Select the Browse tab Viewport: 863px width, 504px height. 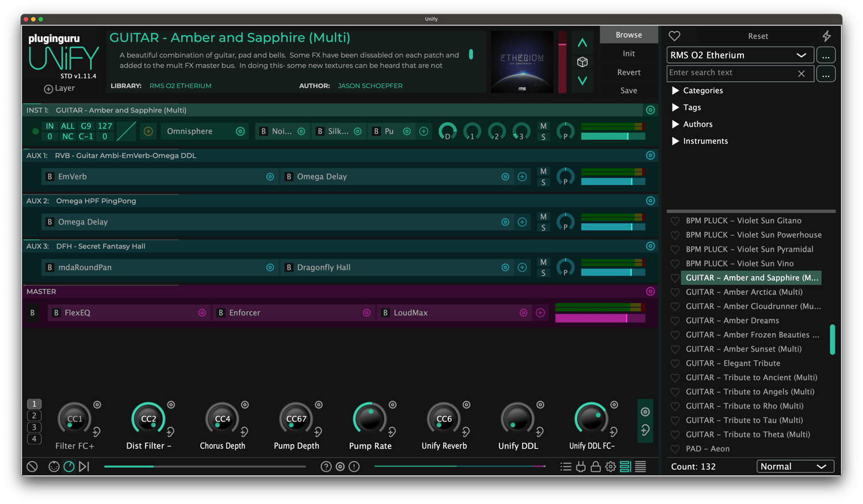[629, 35]
